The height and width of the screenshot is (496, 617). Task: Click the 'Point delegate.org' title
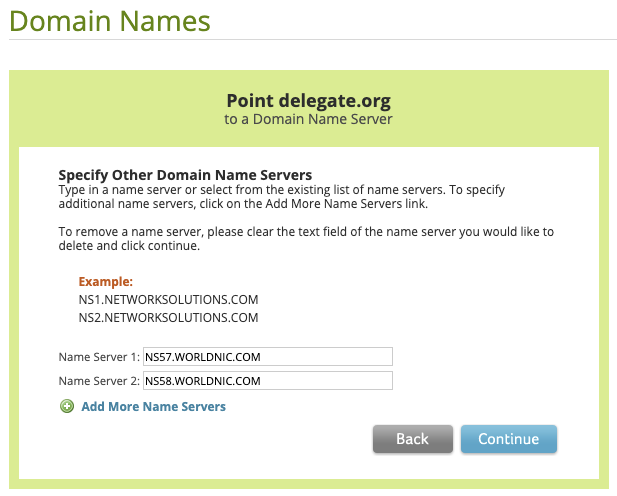(x=308, y=101)
